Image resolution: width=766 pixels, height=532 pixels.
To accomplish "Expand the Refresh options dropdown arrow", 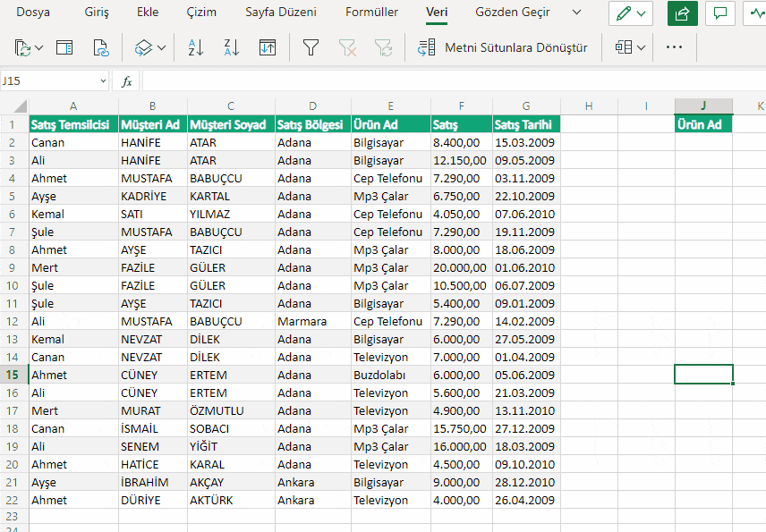I will [x=38, y=47].
